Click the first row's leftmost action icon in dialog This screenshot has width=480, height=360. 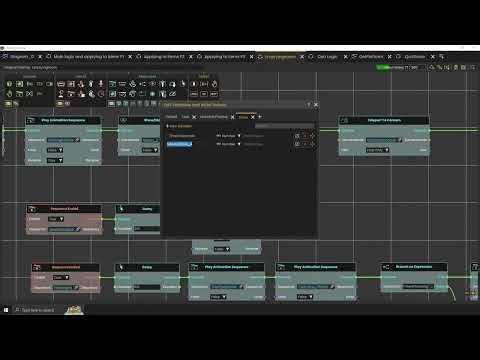pos(297,136)
